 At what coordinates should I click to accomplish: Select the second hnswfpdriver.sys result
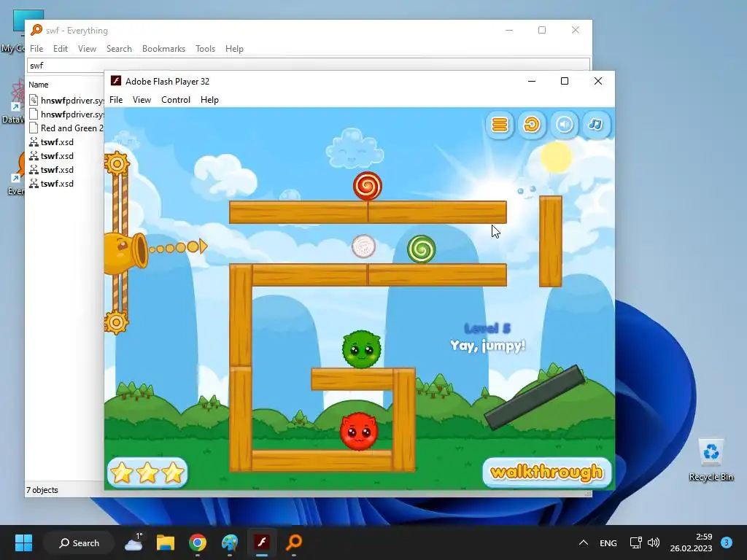coord(66,114)
